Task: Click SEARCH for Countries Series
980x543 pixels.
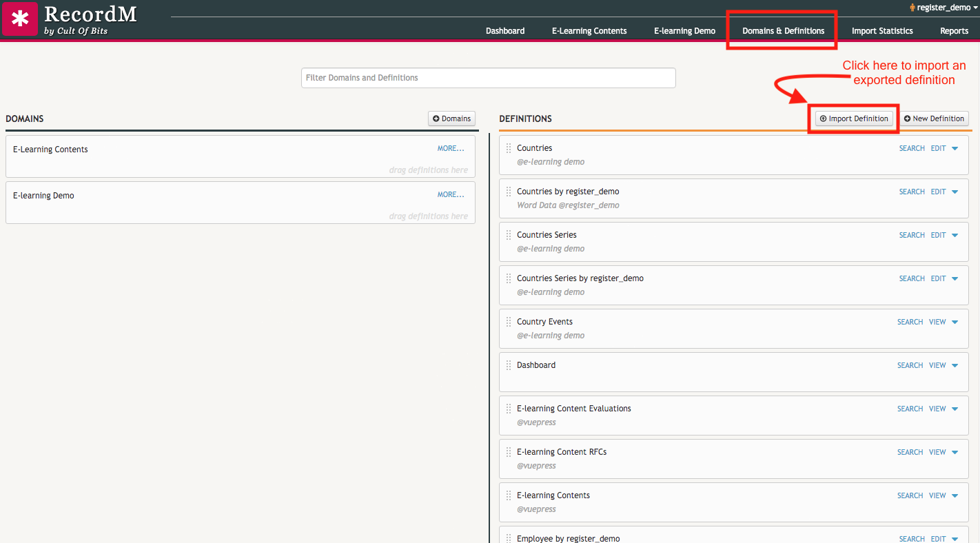Action: click(x=912, y=235)
